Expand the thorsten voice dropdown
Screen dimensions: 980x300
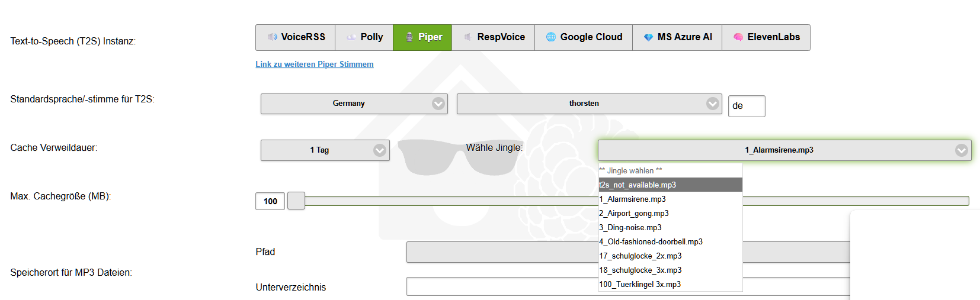589,104
